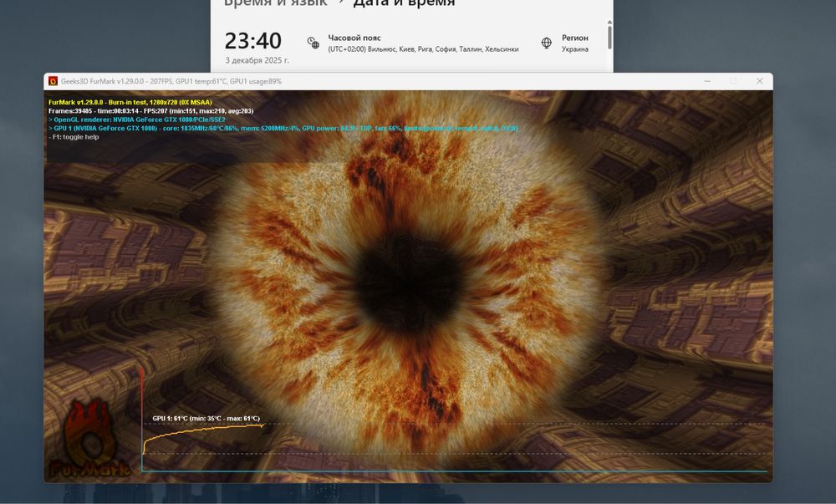This screenshot has width=836, height=504.
Task: Click the 'Часовой пояс' label
Action: (x=354, y=38)
